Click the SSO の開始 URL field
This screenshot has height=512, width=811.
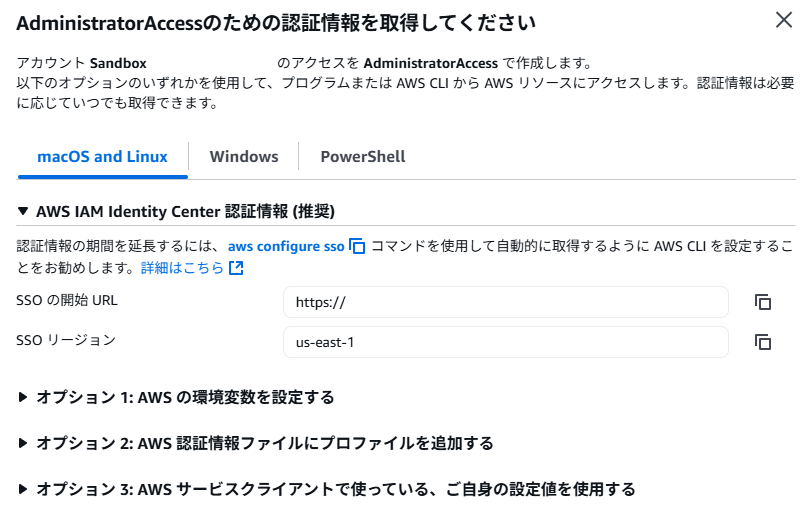(x=505, y=302)
